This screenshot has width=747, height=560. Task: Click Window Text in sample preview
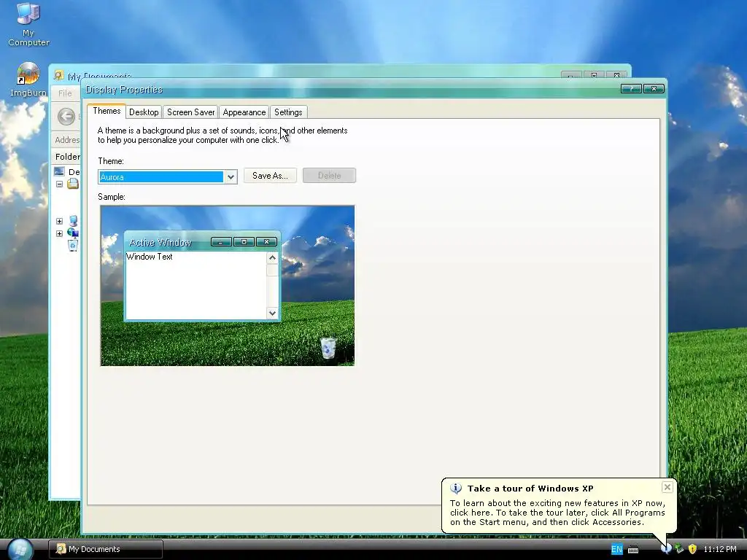point(149,257)
